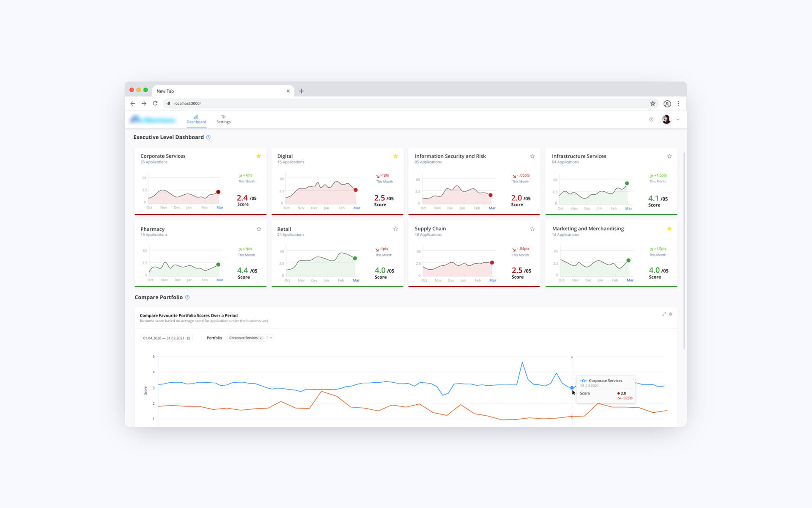
Task: Favorite the Infrastructure Services portfolio
Action: click(x=669, y=156)
